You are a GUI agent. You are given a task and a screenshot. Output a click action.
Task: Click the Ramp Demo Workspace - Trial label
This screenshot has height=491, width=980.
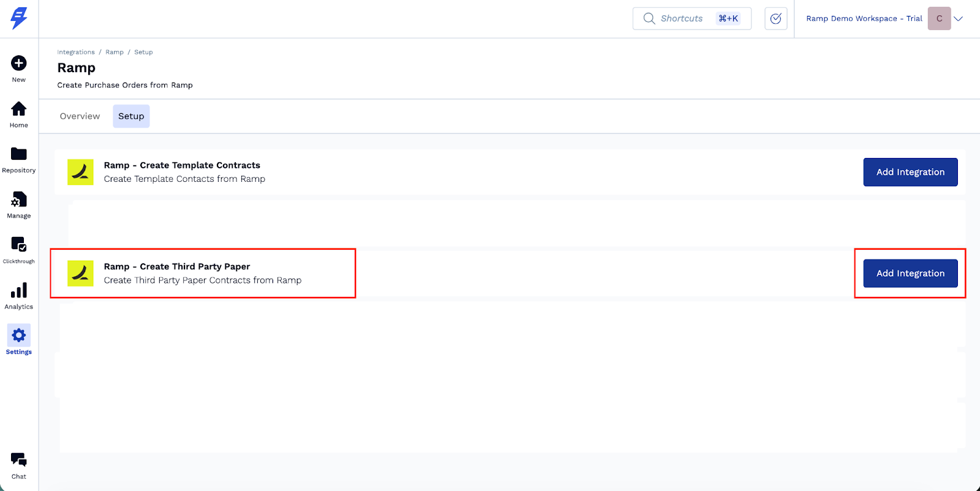pyautogui.click(x=864, y=18)
